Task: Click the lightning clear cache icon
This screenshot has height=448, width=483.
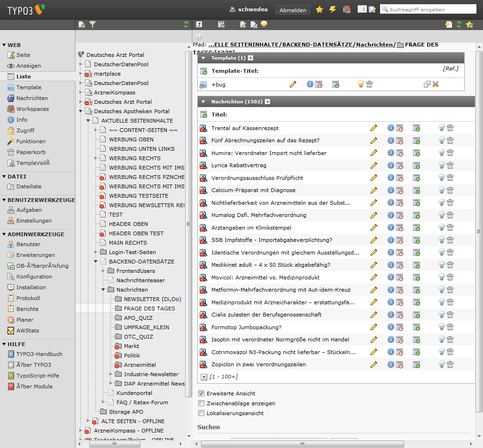Action: click(x=333, y=9)
